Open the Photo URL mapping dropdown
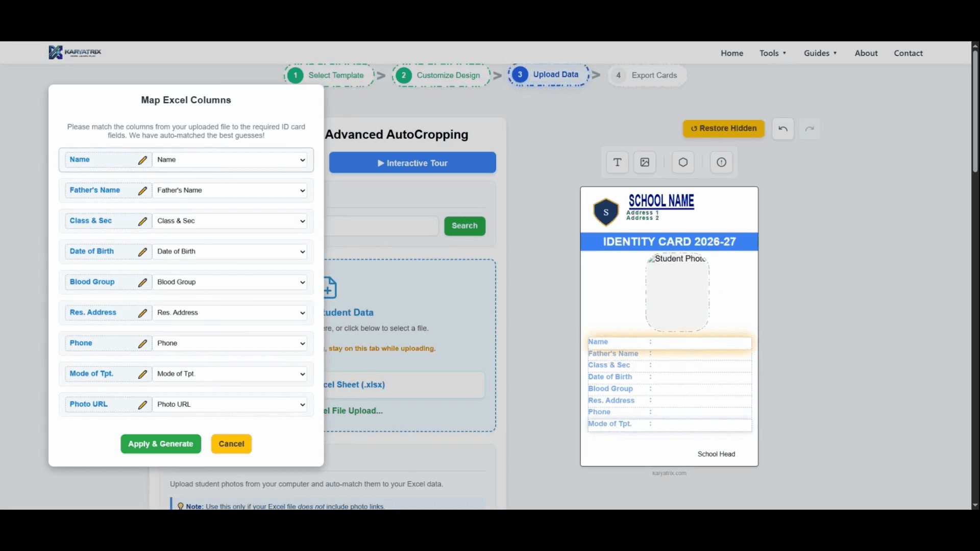The width and height of the screenshot is (980, 551). (230, 405)
